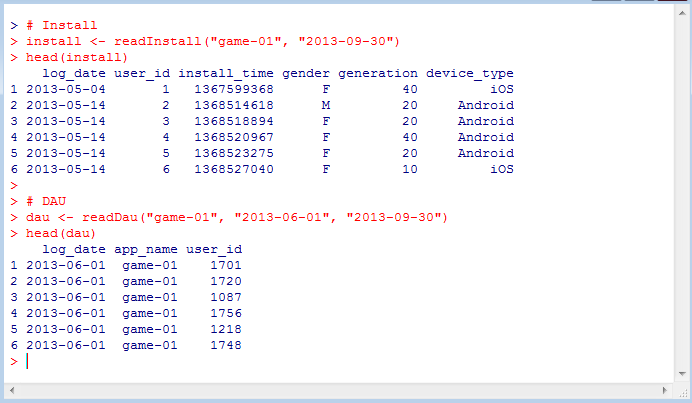Click generation value 10

point(410,169)
